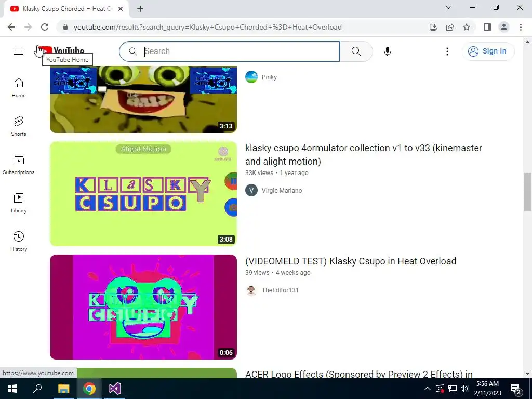Open Home in the sidebar
This screenshot has height=399, width=532.
click(x=19, y=88)
